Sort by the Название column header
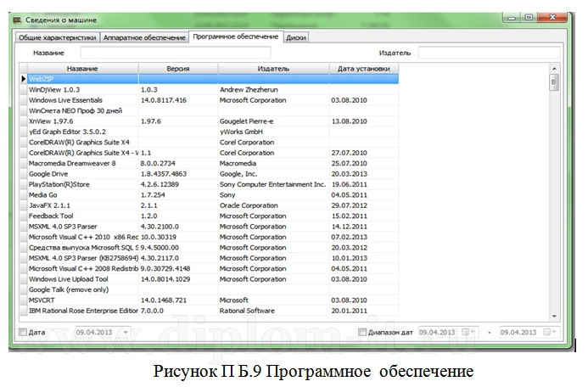 tap(82, 69)
